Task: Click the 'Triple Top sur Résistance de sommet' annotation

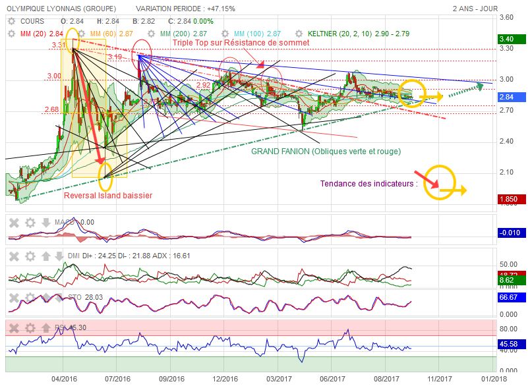Action: pos(241,43)
